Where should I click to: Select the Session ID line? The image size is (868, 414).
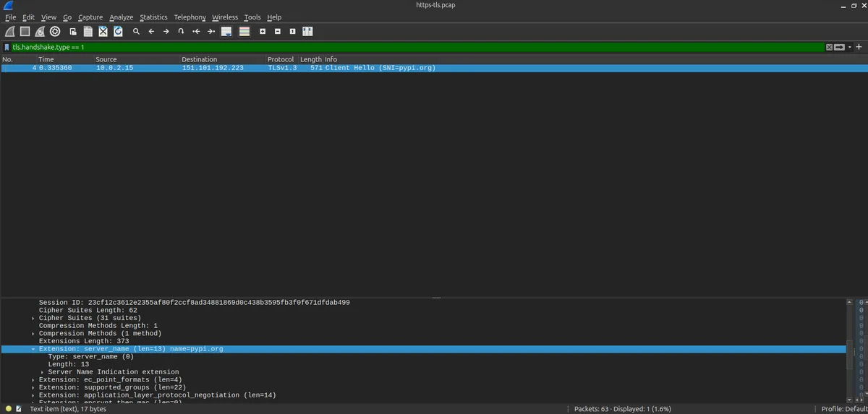[195, 303]
